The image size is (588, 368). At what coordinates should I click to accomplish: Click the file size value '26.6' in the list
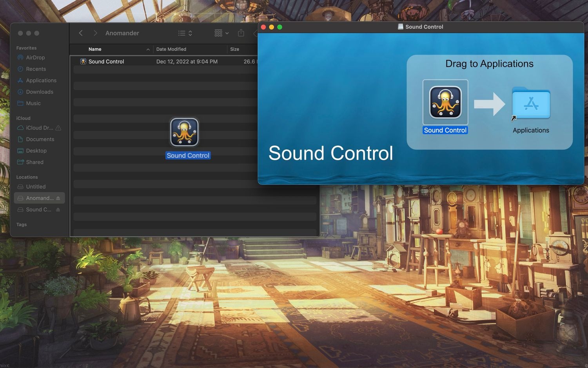[x=249, y=62]
